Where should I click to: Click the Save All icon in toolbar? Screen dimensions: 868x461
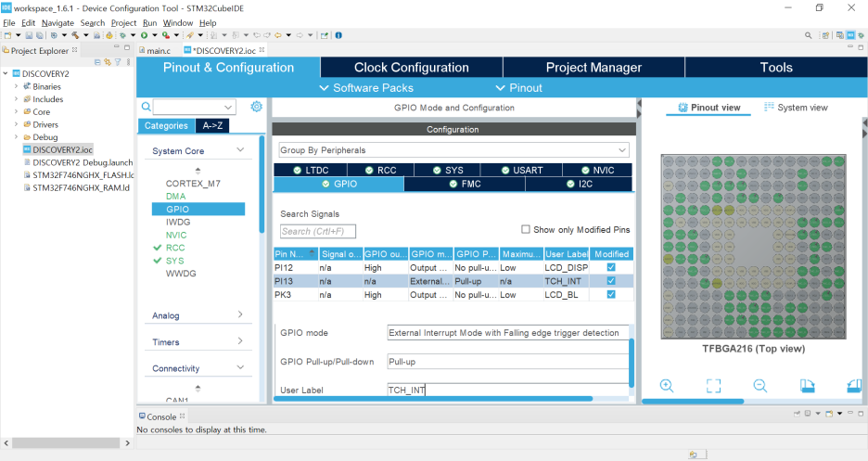(x=39, y=35)
